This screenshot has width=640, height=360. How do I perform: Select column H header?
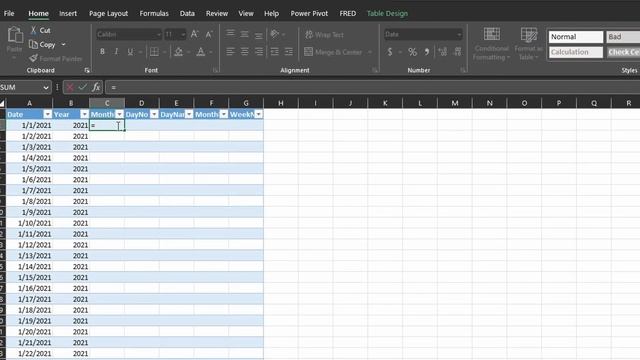tap(280, 103)
